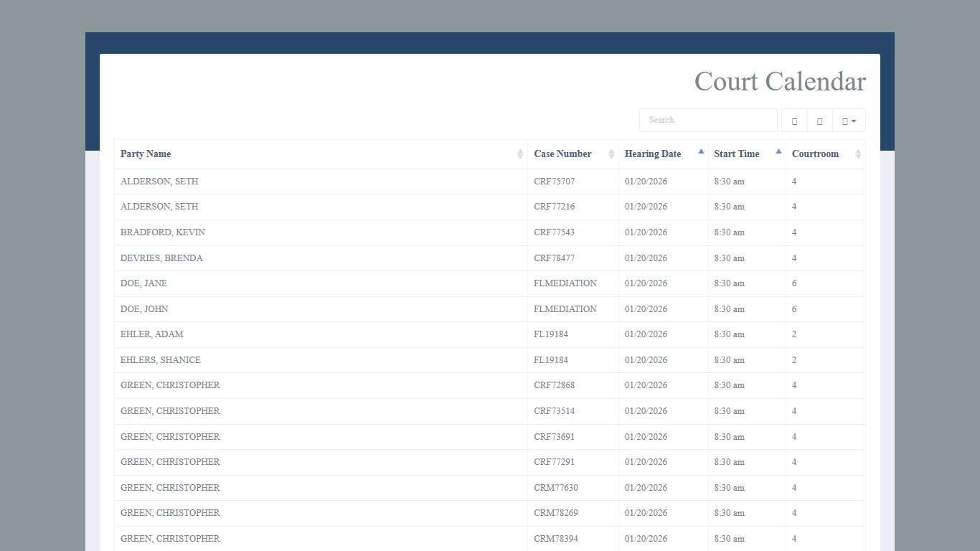This screenshot has width=980, height=551.
Task: Select case number CRM78269
Action: [x=555, y=513]
